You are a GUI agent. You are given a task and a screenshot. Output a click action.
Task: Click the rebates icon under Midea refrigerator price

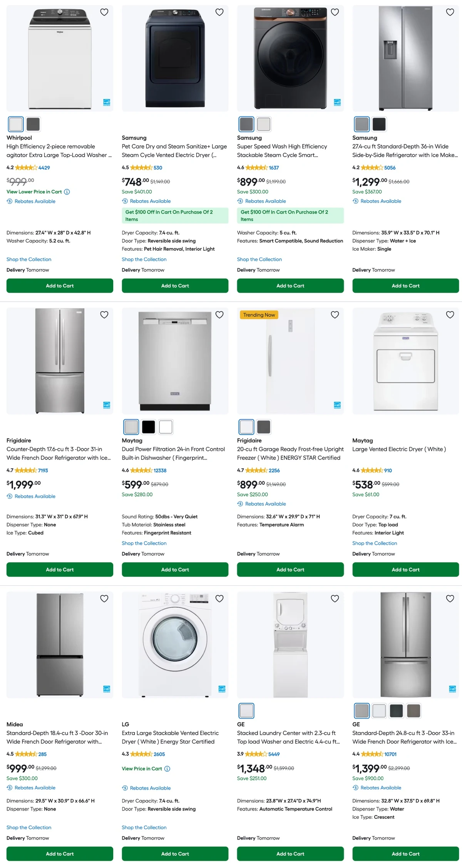9,788
